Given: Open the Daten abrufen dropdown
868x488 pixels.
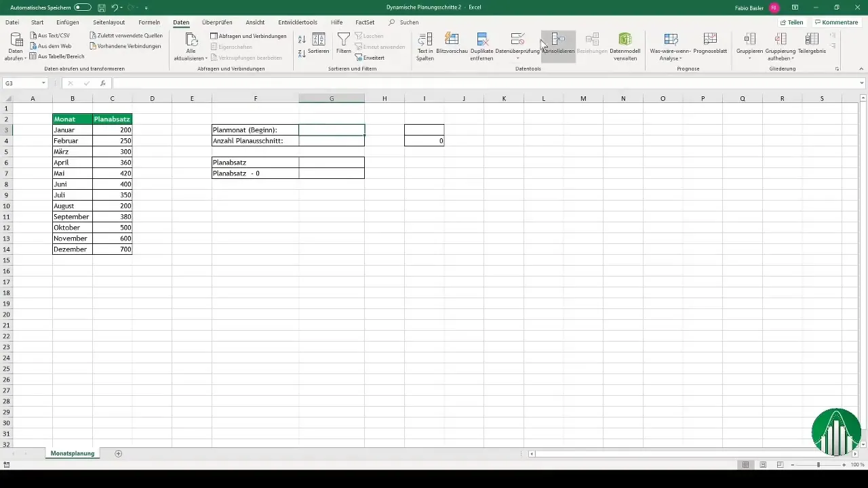Looking at the screenshot, I should point(16,46).
